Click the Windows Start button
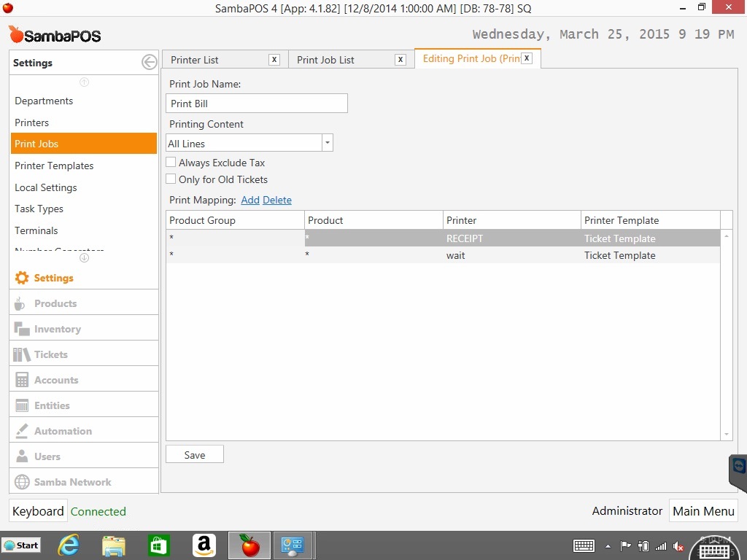The height and width of the screenshot is (560, 747). [21, 545]
